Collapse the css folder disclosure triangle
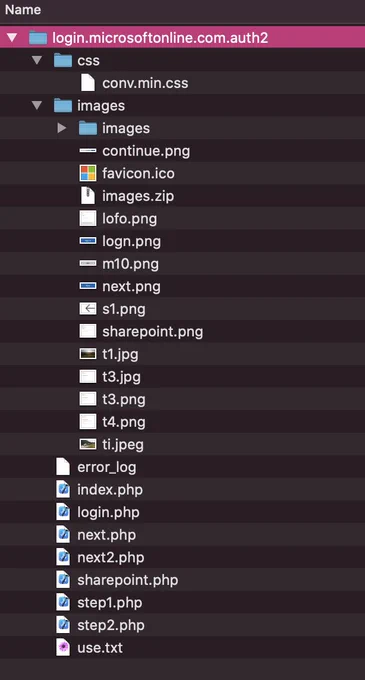365x680 pixels. pos(37,60)
